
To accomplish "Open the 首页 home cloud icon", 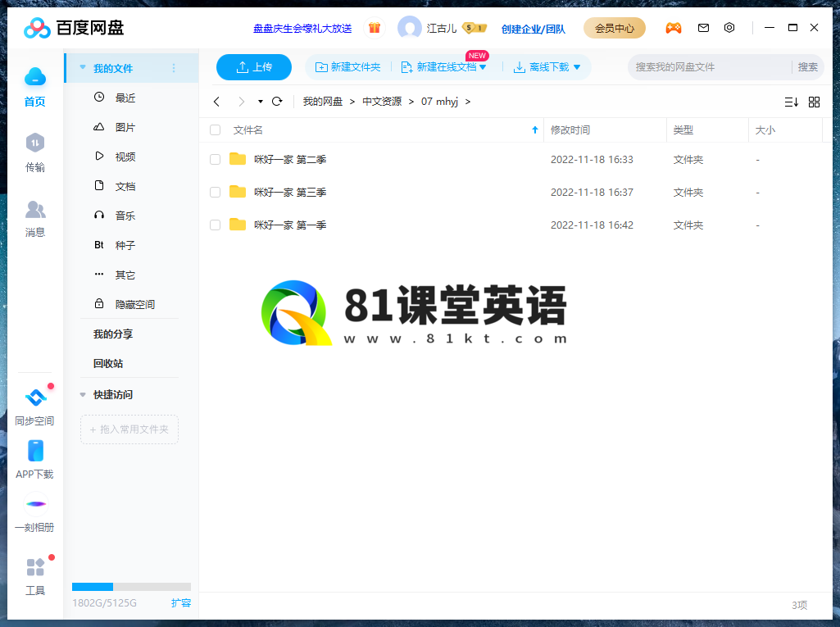I will [34, 78].
